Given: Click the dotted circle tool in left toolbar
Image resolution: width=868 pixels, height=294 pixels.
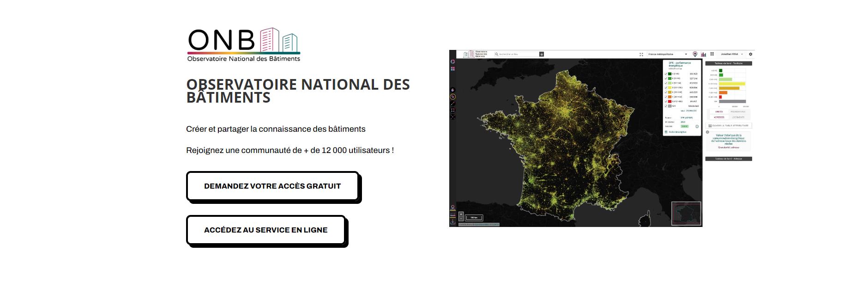Looking at the screenshot, I should [453, 117].
